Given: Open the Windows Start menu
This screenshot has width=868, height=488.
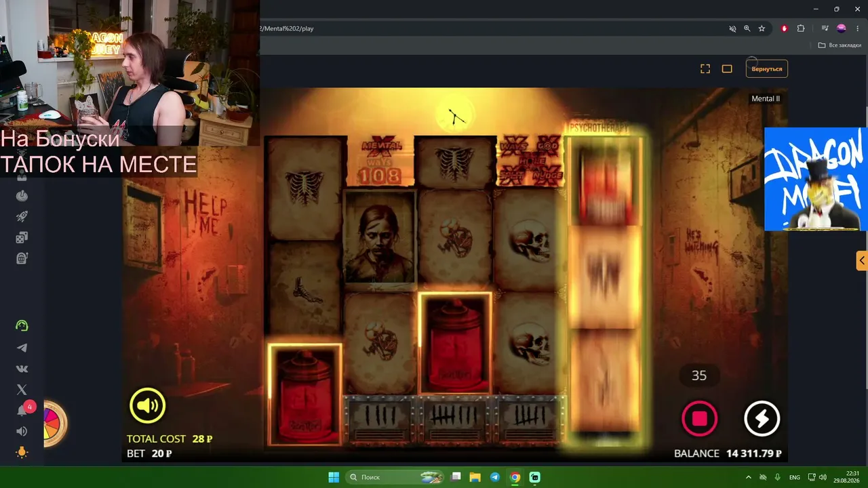Looking at the screenshot, I should click(x=334, y=477).
